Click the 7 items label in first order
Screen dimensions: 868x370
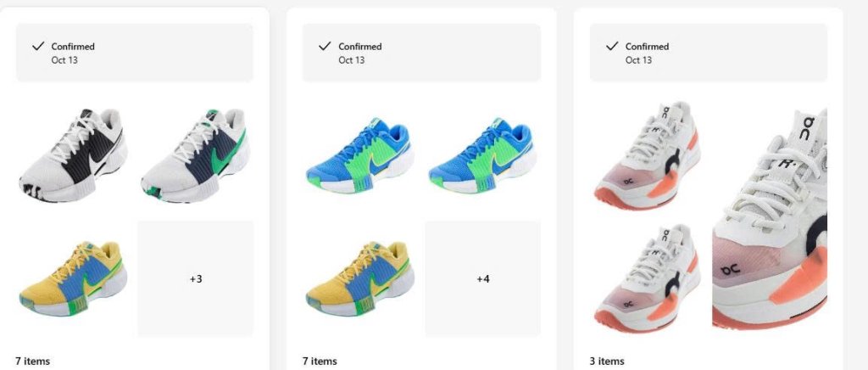pyautogui.click(x=33, y=362)
